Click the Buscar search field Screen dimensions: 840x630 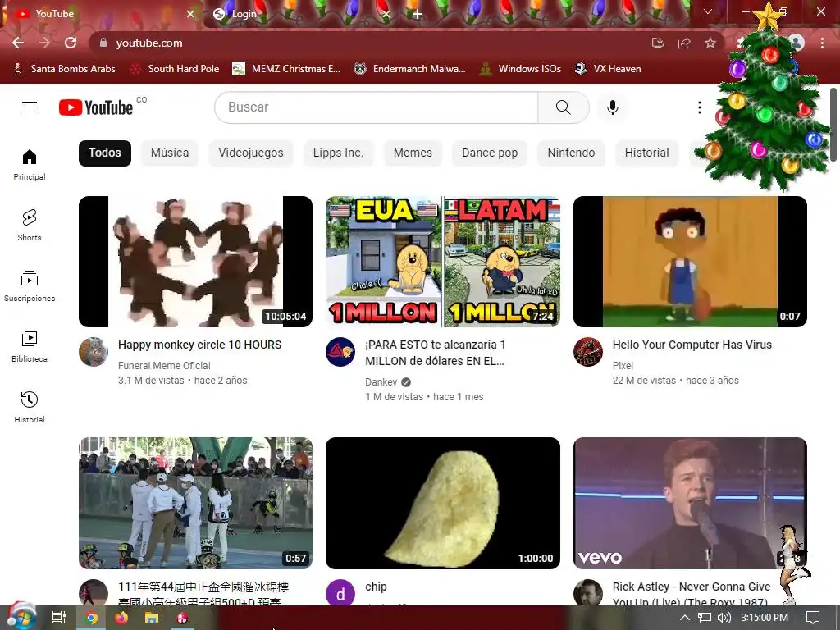click(376, 107)
